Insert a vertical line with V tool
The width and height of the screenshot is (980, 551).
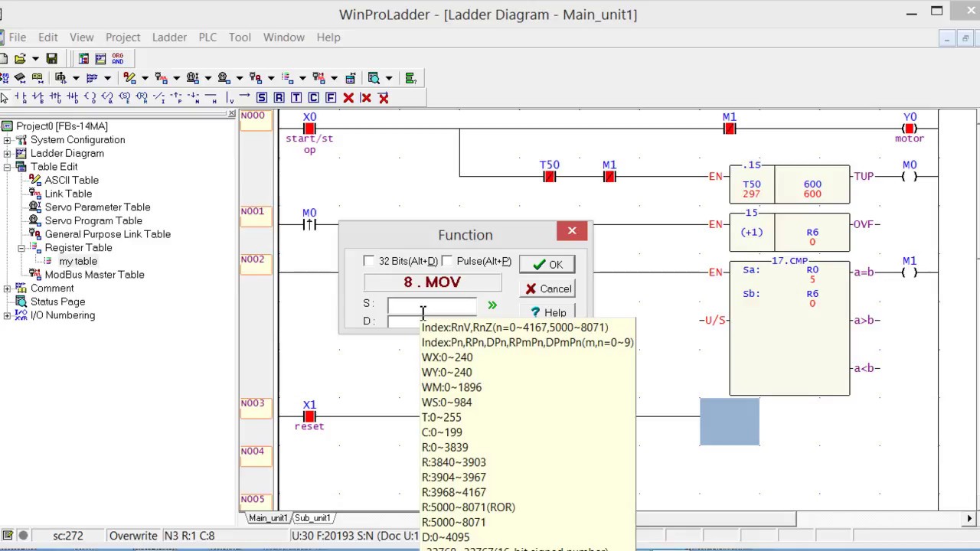coord(228,97)
